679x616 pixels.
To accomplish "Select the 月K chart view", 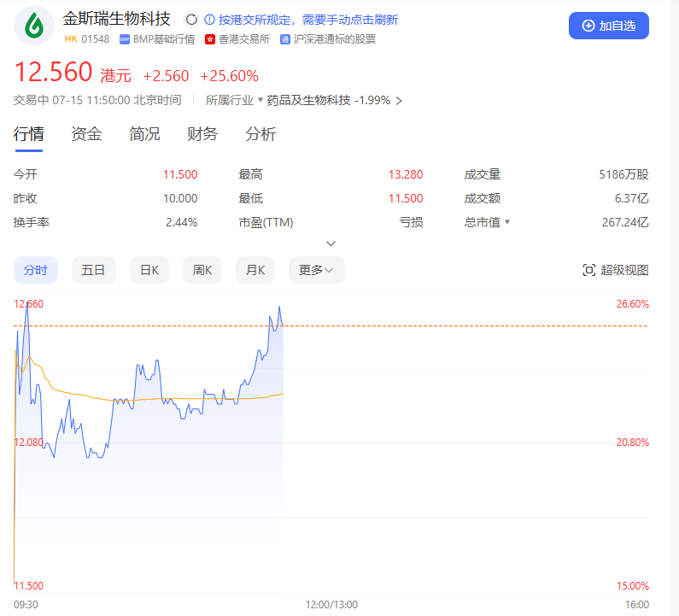I will 255,270.
